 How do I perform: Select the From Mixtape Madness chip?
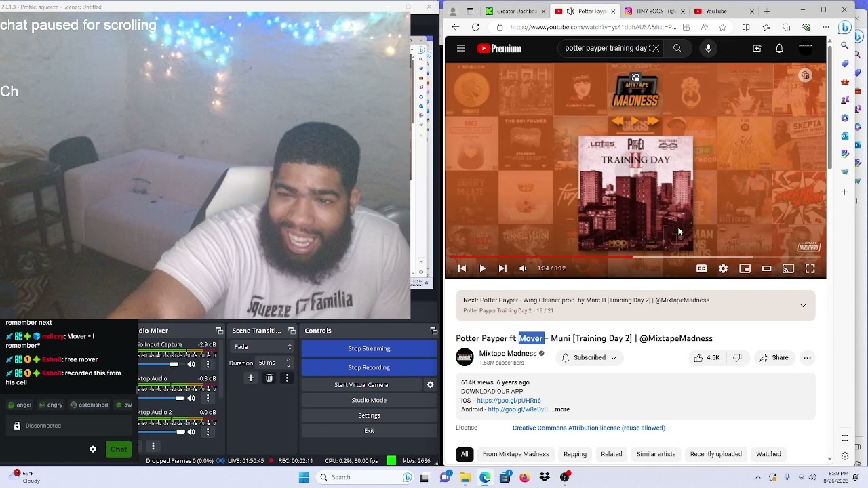click(515, 454)
